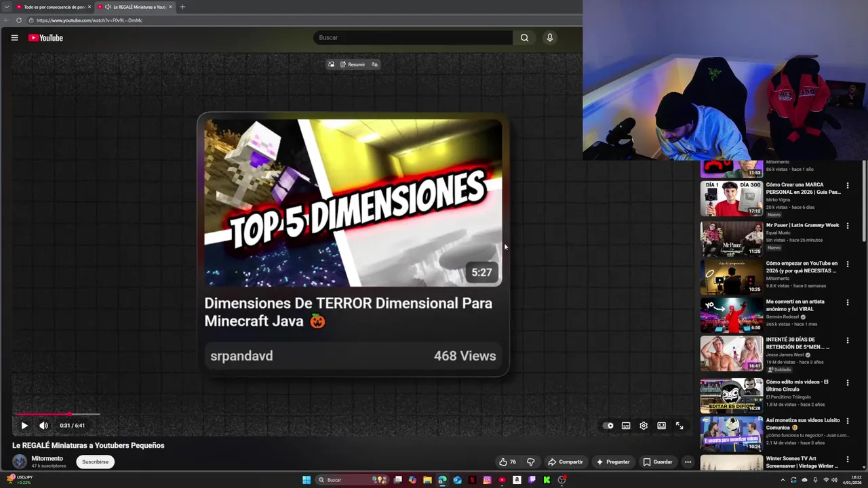868x488 pixels.
Task: Seek in the red video progress bar
Action: [58, 413]
